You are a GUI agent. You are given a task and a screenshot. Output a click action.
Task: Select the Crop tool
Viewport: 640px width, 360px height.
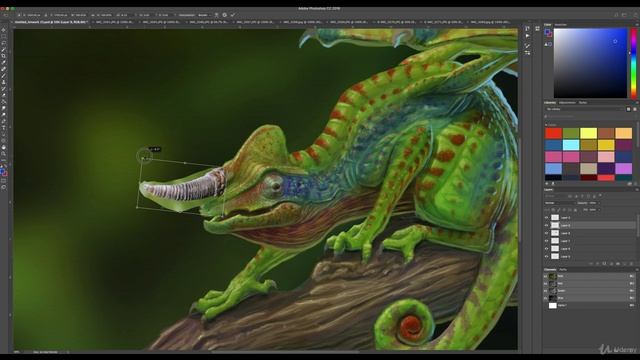pyautogui.click(x=4, y=56)
